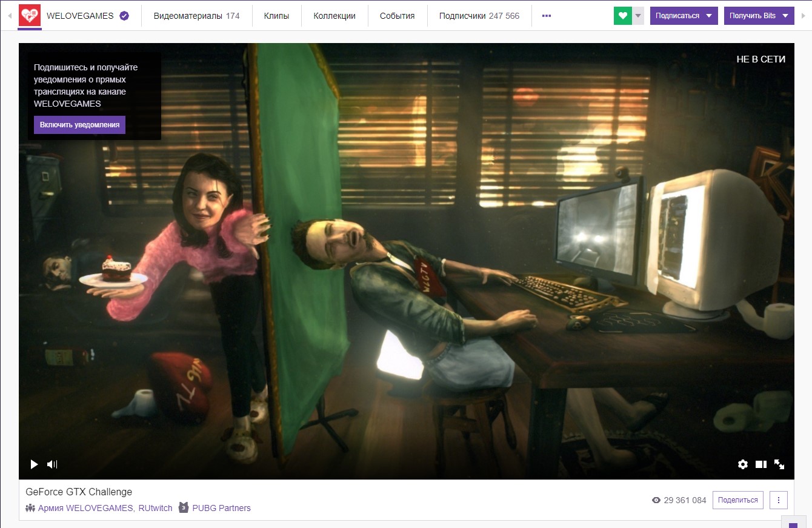Click the community people icon

[30, 508]
